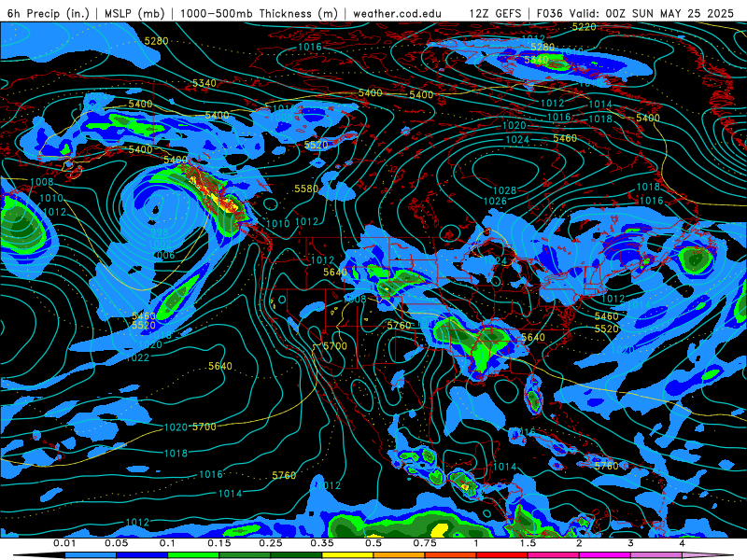Click the '1028' pressure label in the high center
The image size is (747, 560).
(504, 190)
